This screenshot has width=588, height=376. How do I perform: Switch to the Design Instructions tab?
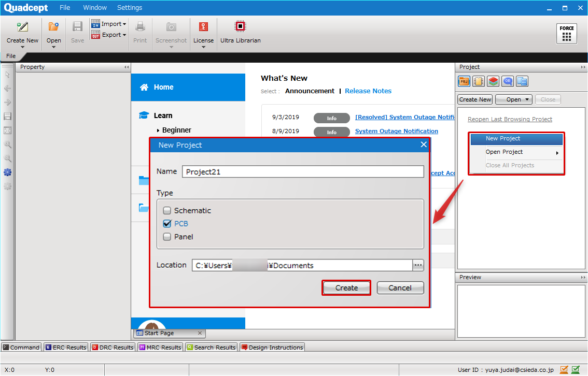point(272,348)
